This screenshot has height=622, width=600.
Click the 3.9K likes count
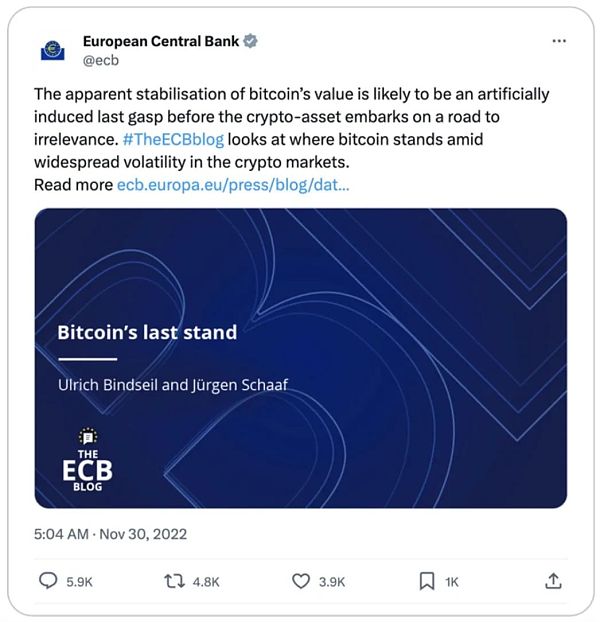(332, 581)
